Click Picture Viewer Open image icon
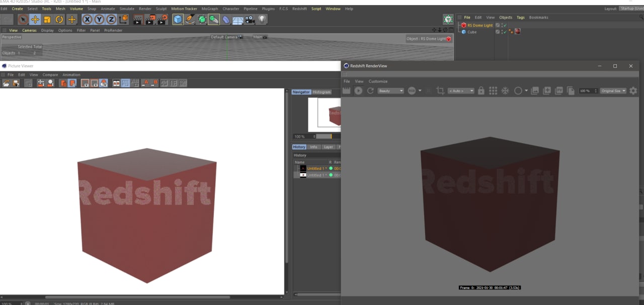The image size is (644, 305). tap(6, 83)
